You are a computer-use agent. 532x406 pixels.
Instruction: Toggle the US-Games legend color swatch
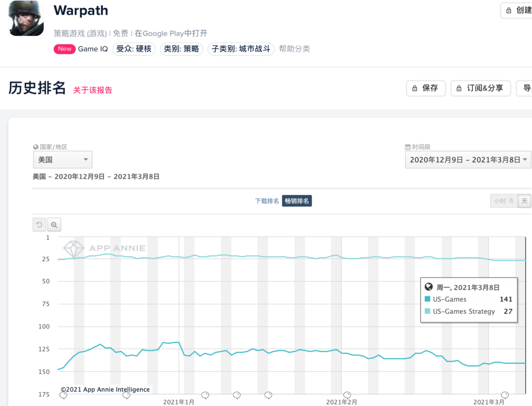tap(428, 299)
